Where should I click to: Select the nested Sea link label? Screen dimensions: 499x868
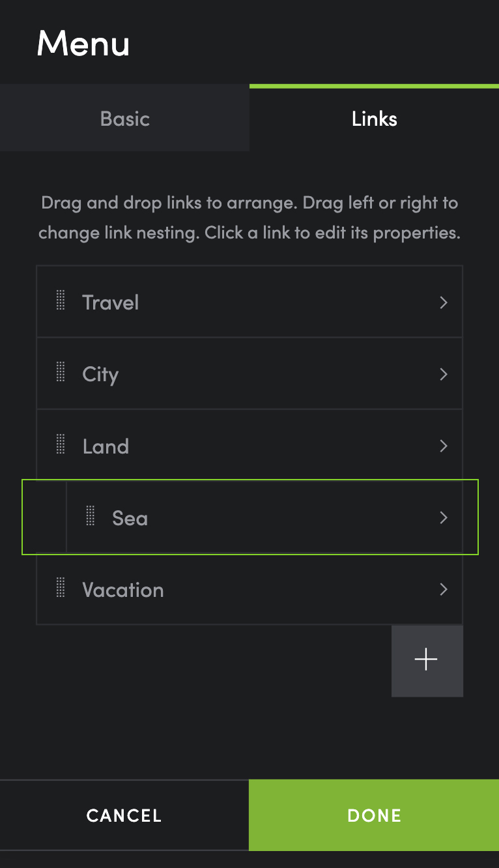130,518
